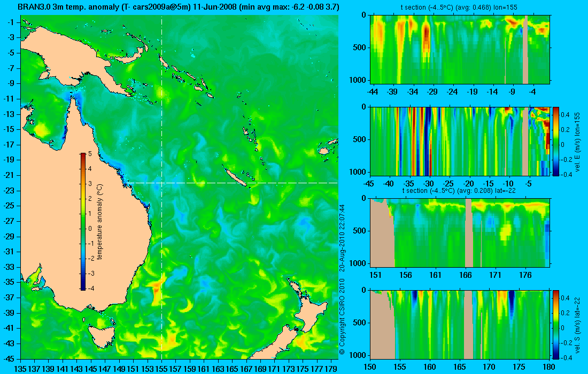The height and width of the screenshot is (374, 588).
Task: Click the vel. E (m/s) color bar
Action: tap(555, 141)
